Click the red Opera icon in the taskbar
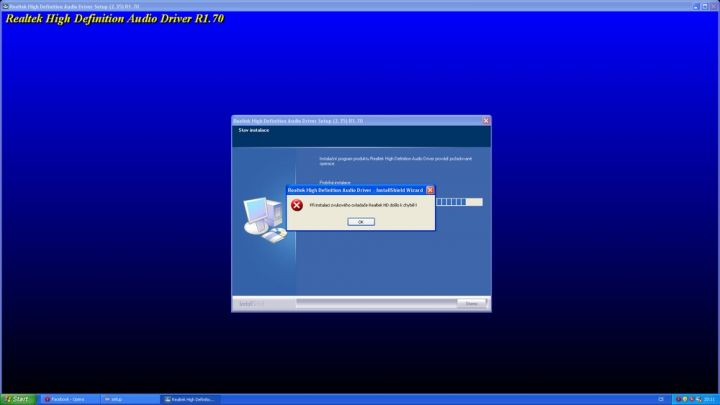The width and height of the screenshot is (720, 405). [x=47, y=399]
